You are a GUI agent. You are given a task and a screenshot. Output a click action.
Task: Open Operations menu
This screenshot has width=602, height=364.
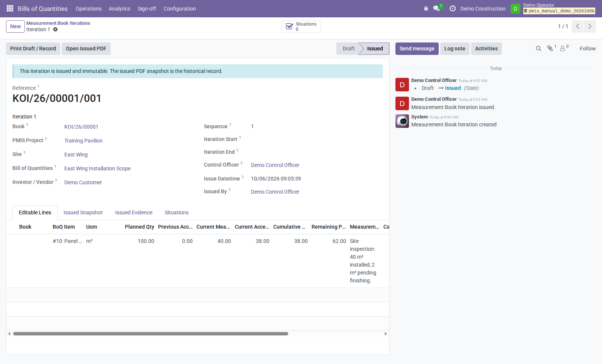click(88, 9)
